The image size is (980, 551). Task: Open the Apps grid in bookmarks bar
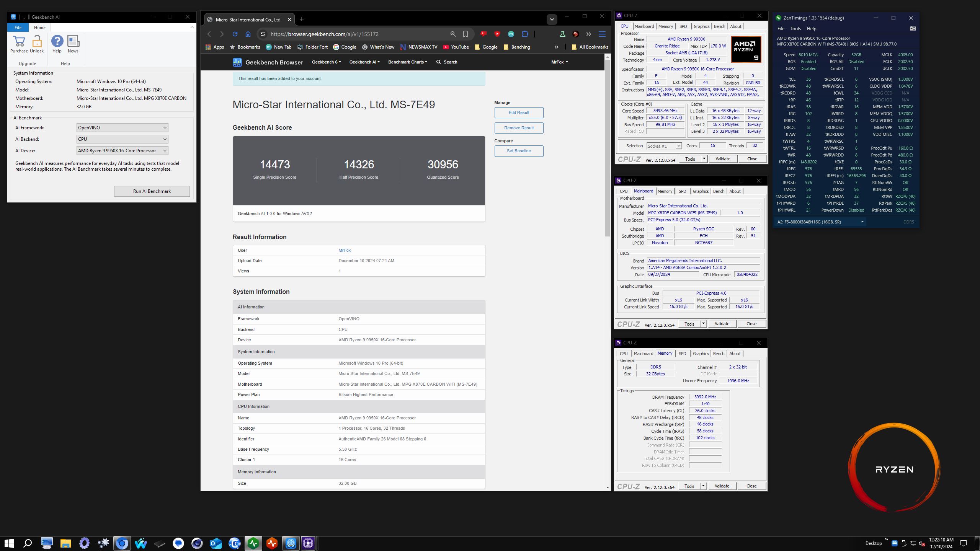(214, 47)
